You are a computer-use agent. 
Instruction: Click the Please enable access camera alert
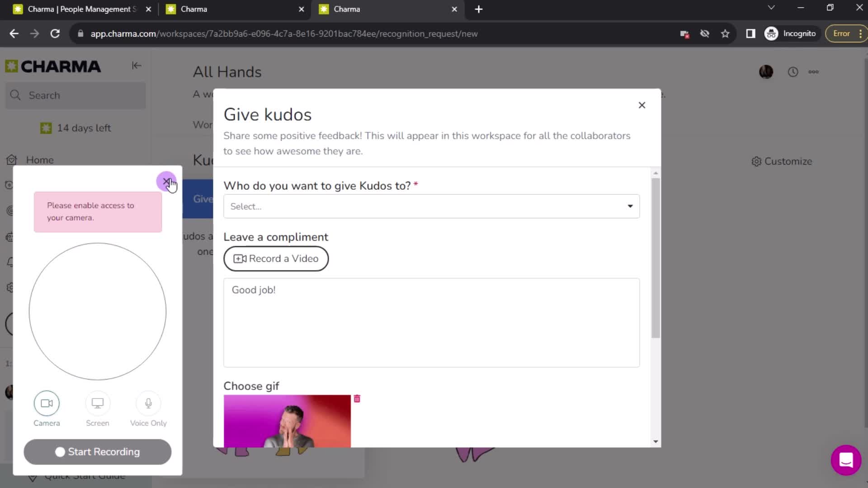coord(98,212)
